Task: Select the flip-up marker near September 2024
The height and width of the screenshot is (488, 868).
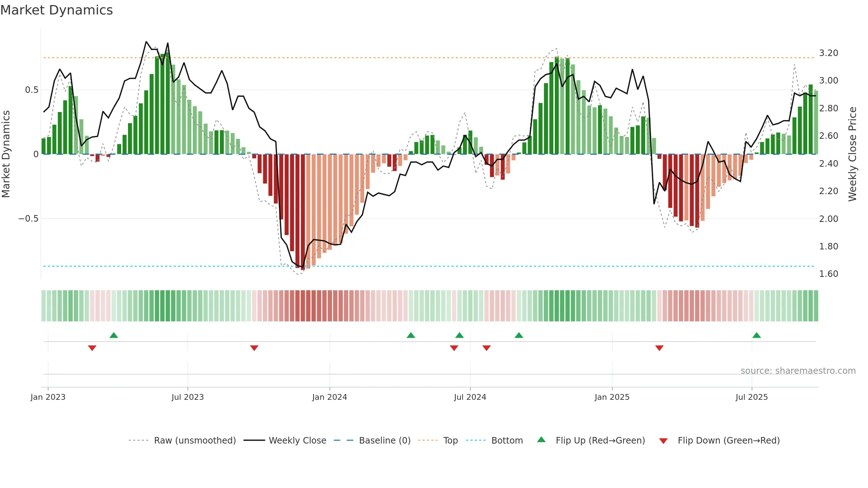Action: pyautogui.click(x=519, y=335)
